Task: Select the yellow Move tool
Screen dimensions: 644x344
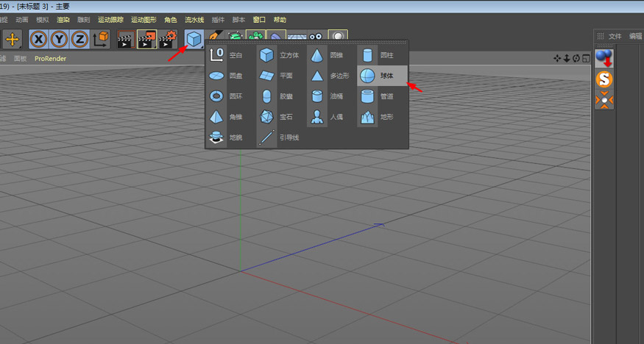Action: pos(13,40)
